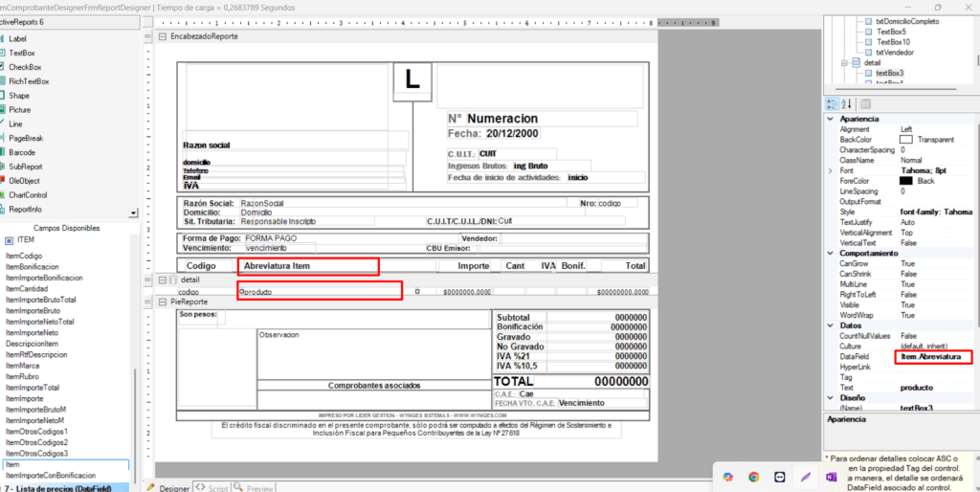The image size is (980, 492).
Task: Collapse the EncabezadoReporte section
Action: coord(161,36)
